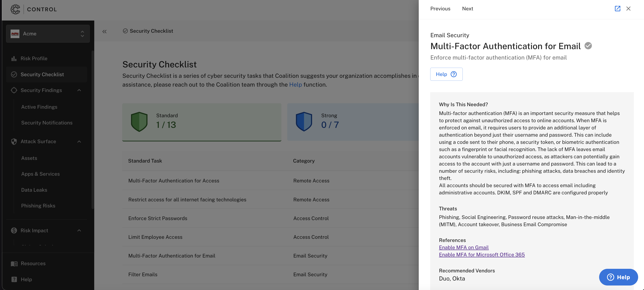Screen dimensions: 644x290
Task: Collapse sidebar with double-chevron icon
Action: pyautogui.click(x=104, y=32)
